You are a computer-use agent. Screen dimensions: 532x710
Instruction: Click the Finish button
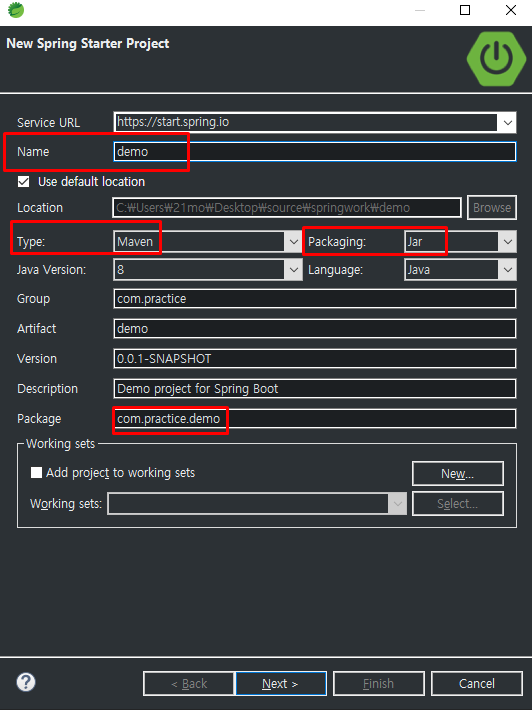[x=379, y=683]
